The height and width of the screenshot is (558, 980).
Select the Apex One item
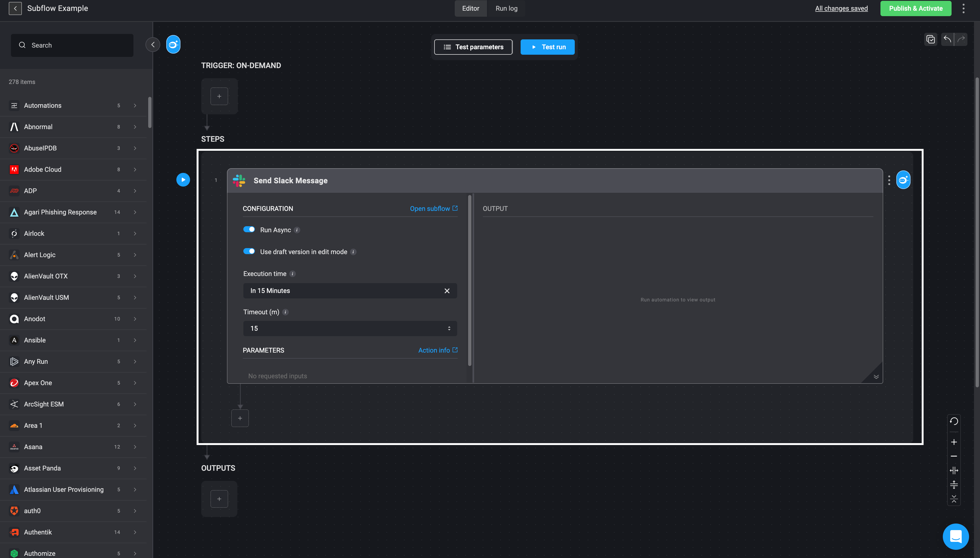73,383
